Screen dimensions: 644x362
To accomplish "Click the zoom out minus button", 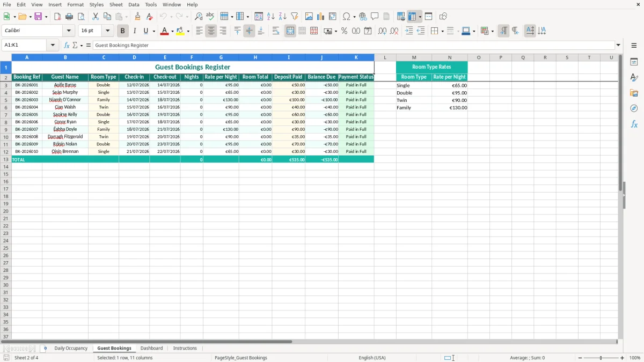I will [580, 358].
